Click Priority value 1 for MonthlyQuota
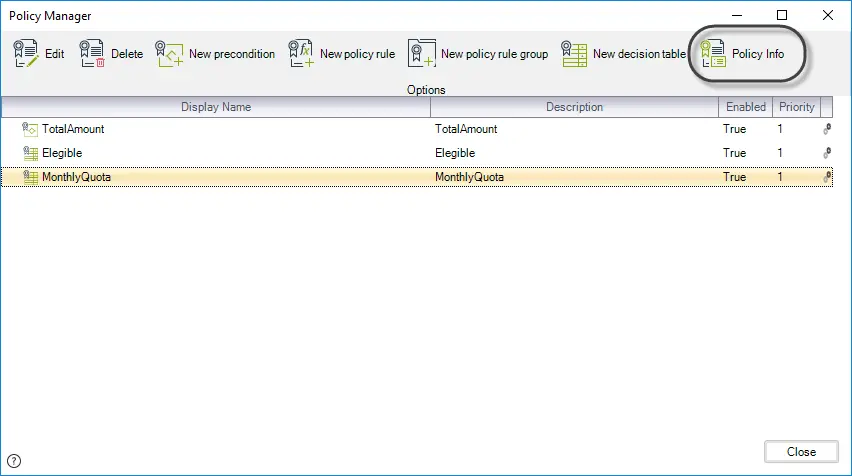 coord(780,177)
